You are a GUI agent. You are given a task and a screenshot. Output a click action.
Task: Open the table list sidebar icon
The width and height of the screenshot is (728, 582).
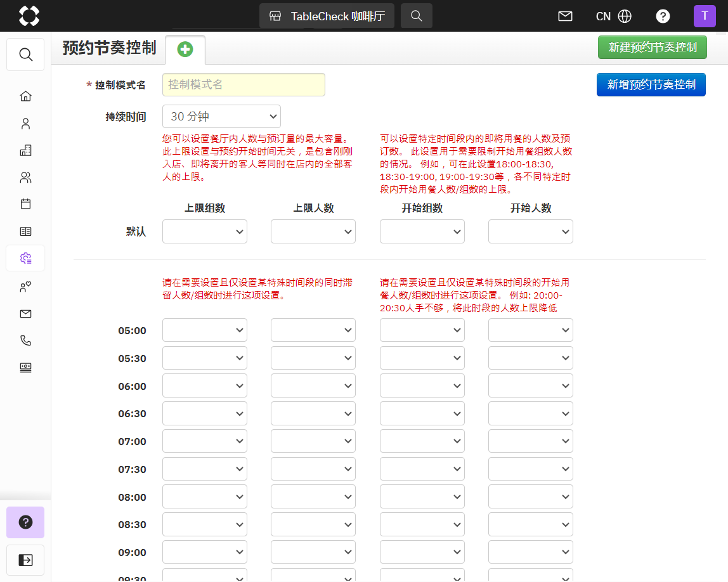coord(25,231)
